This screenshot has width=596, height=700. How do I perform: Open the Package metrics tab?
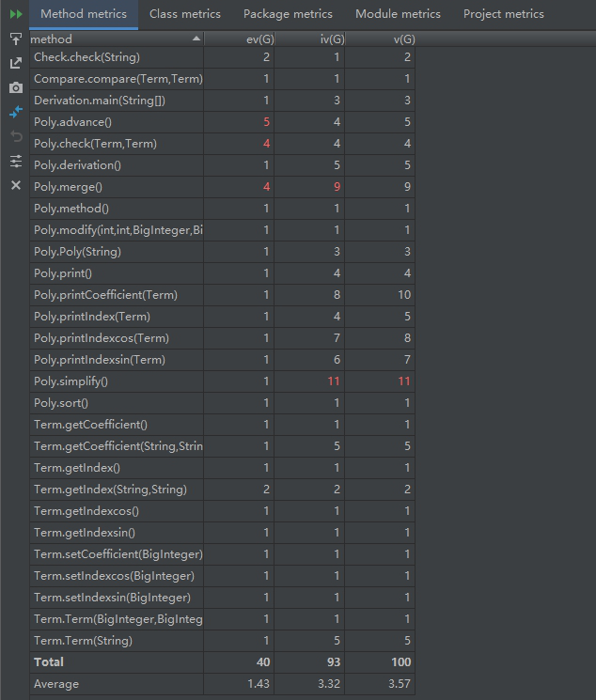[288, 14]
